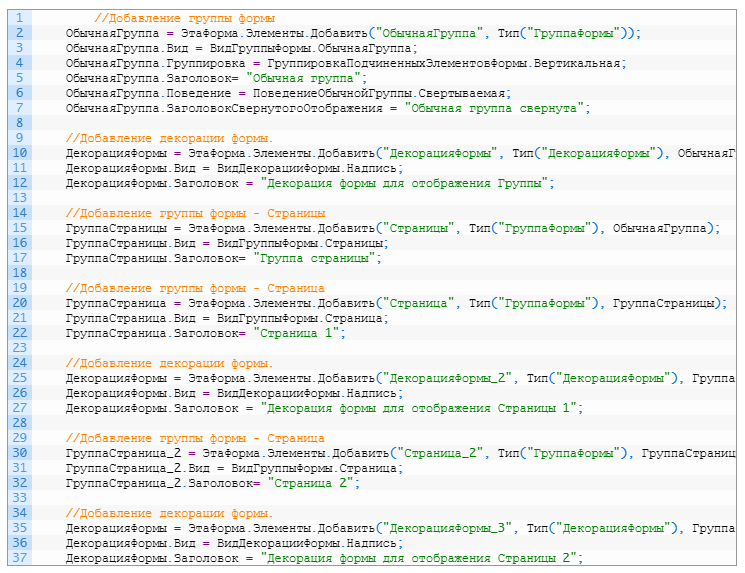745x573 pixels.
Task: Click the comment on line 24
Action: tap(170, 363)
